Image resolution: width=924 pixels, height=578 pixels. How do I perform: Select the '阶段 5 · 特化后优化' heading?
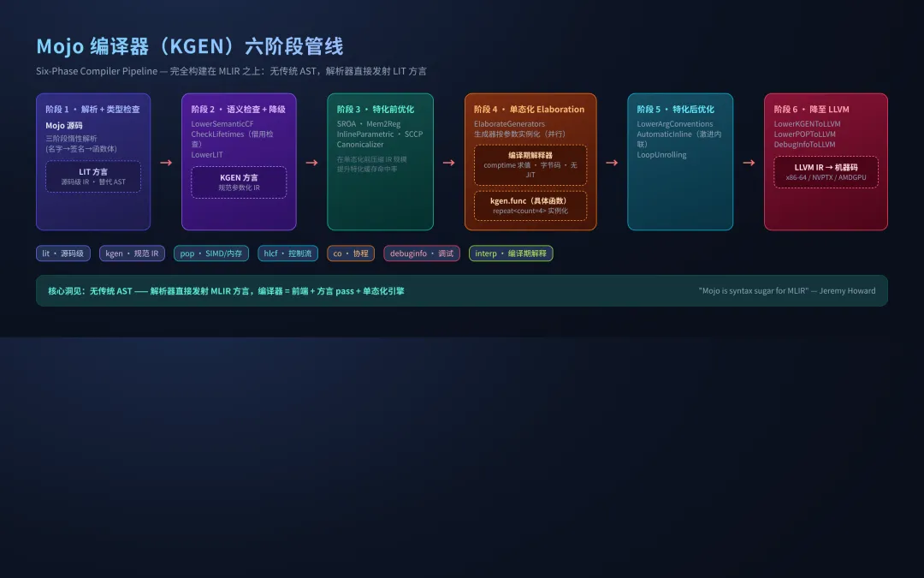tap(675, 109)
